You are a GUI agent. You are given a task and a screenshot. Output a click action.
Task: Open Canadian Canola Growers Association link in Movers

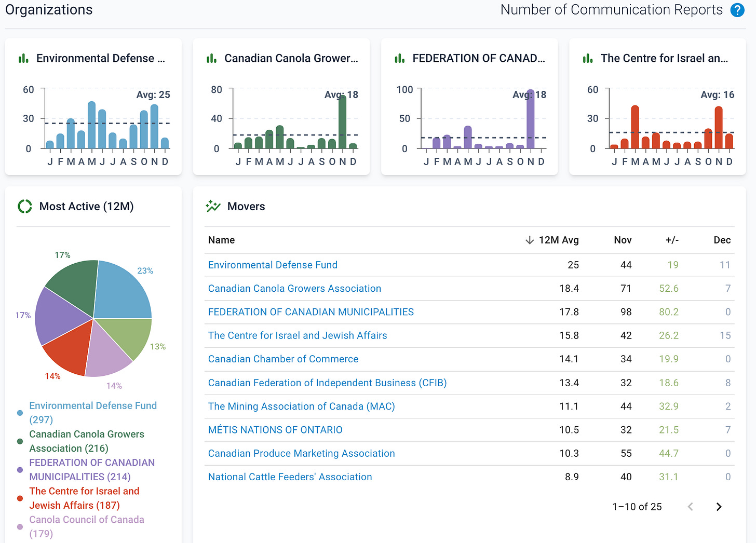click(x=294, y=289)
